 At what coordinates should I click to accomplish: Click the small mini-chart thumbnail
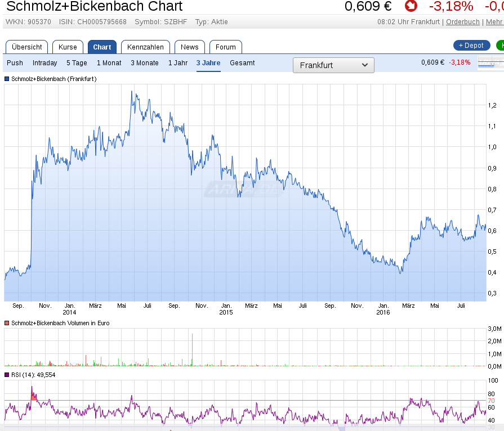(490, 62)
